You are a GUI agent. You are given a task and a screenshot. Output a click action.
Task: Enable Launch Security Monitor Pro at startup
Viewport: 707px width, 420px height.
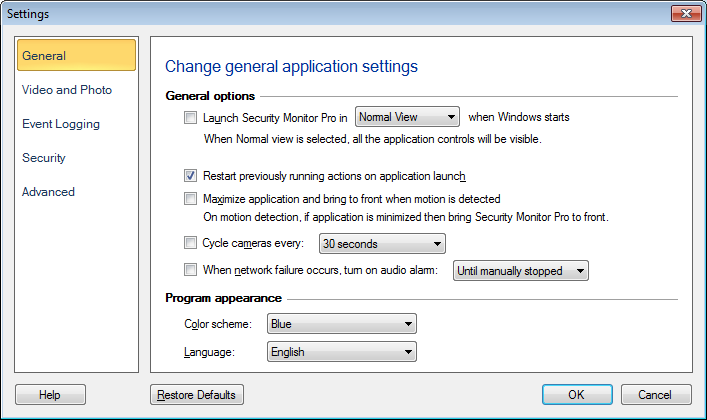click(x=191, y=118)
